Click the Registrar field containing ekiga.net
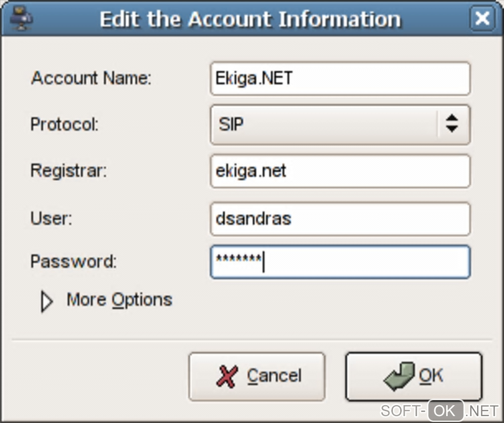504x423 pixels. (x=340, y=171)
